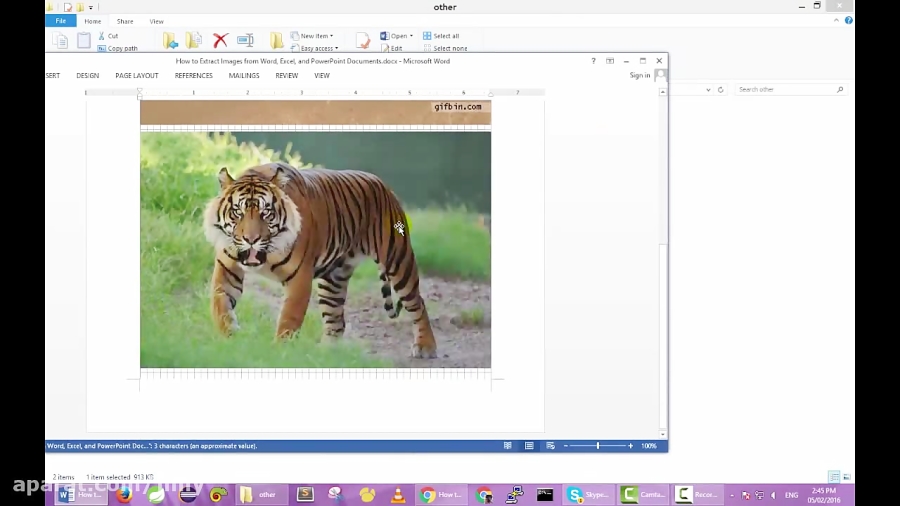Click the zoom in plus button in Word

[630, 446]
